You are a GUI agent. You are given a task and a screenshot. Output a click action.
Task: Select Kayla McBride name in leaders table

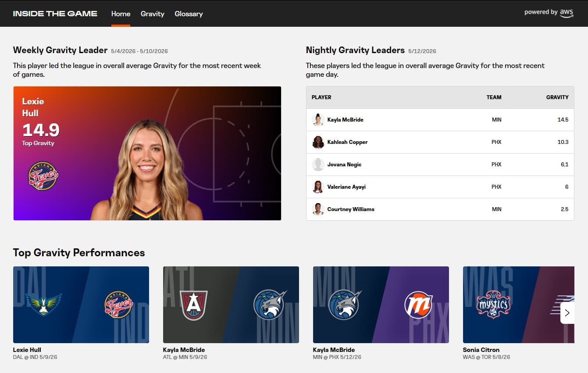(345, 120)
